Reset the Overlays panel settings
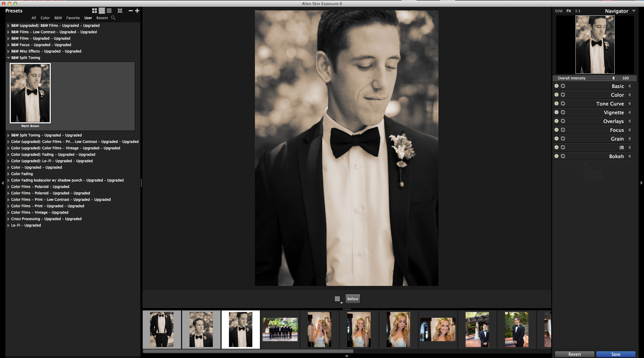This screenshot has width=644, height=358. pos(563,121)
